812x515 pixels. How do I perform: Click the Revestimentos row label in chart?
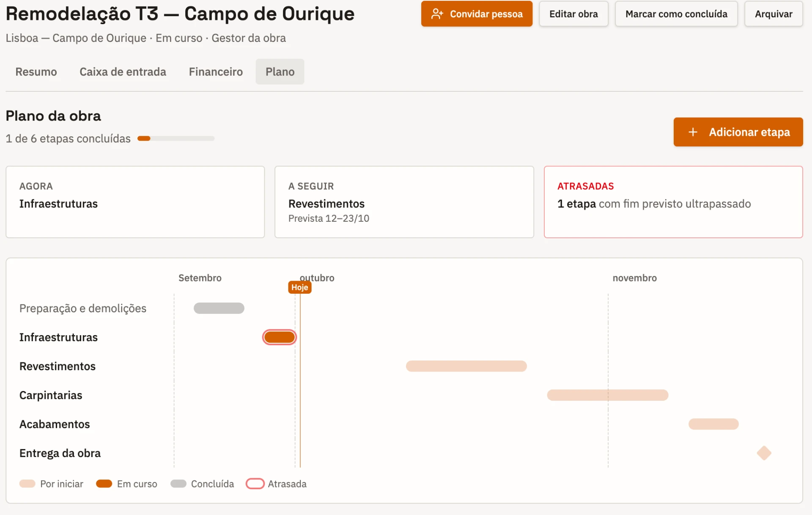point(58,366)
